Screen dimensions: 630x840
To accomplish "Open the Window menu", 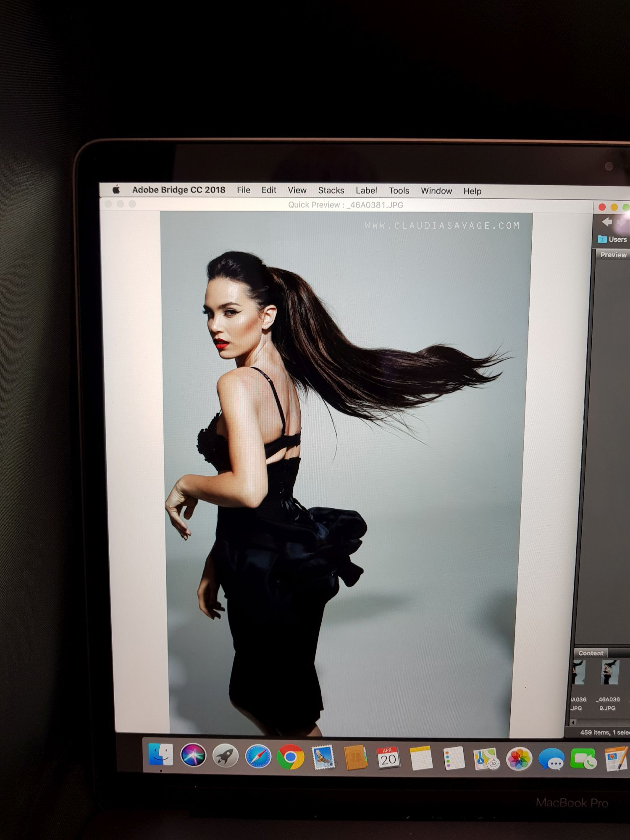I will tap(436, 191).
